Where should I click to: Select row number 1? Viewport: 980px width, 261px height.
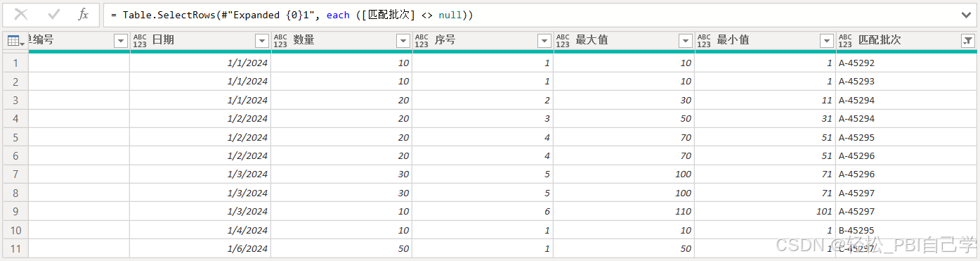click(15, 63)
